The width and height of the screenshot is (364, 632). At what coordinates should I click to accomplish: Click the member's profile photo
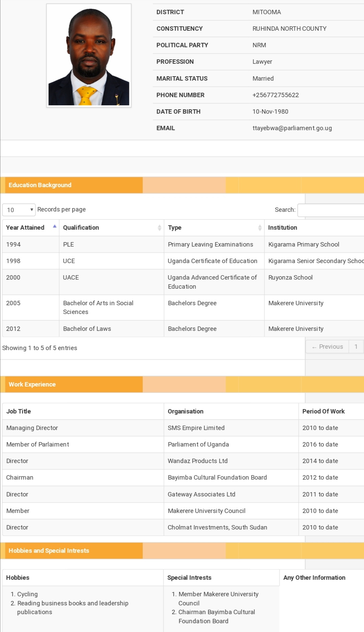pos(89,56)
